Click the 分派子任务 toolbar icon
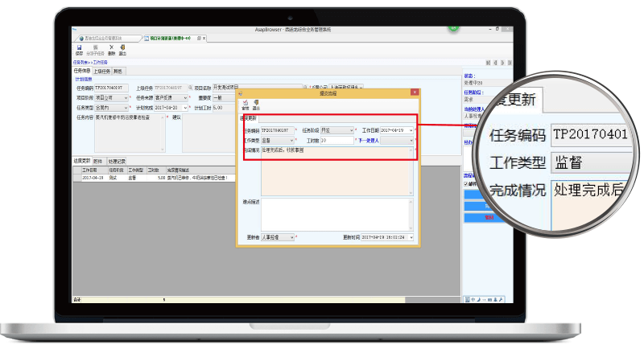644x349 pixels. tap(95, 49)
